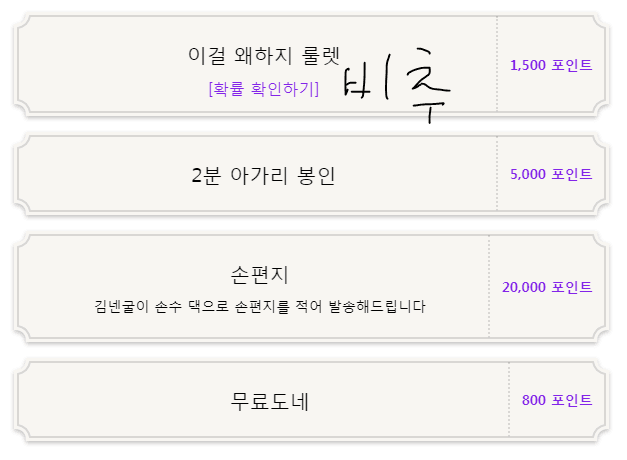Image resolution: width=627 pixels, height=460 pixels.
Task: Choose the 무료도네 reward
Action: pos(269,401)
